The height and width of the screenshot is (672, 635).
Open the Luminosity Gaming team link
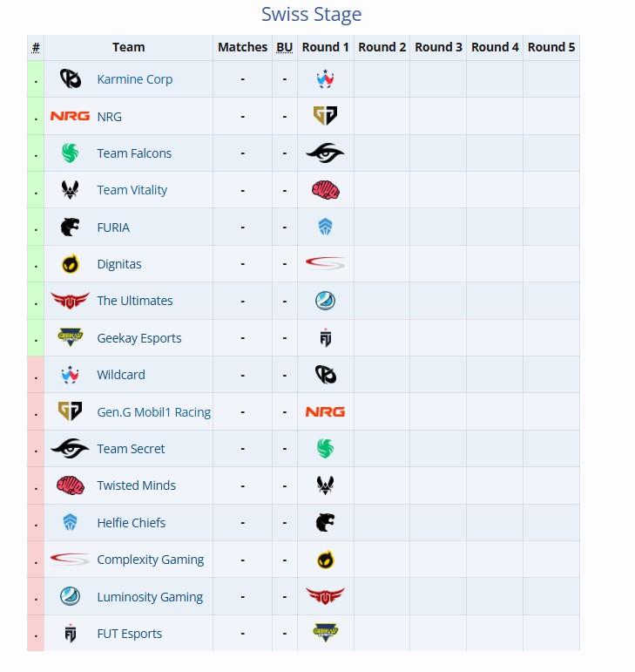point(150,597)
